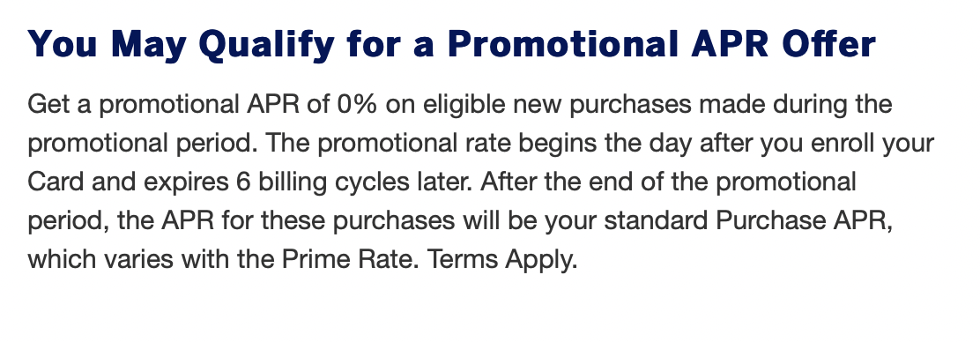Click 'enroll your' in second line
Viewport: 980px width, 342px height.
872,144
